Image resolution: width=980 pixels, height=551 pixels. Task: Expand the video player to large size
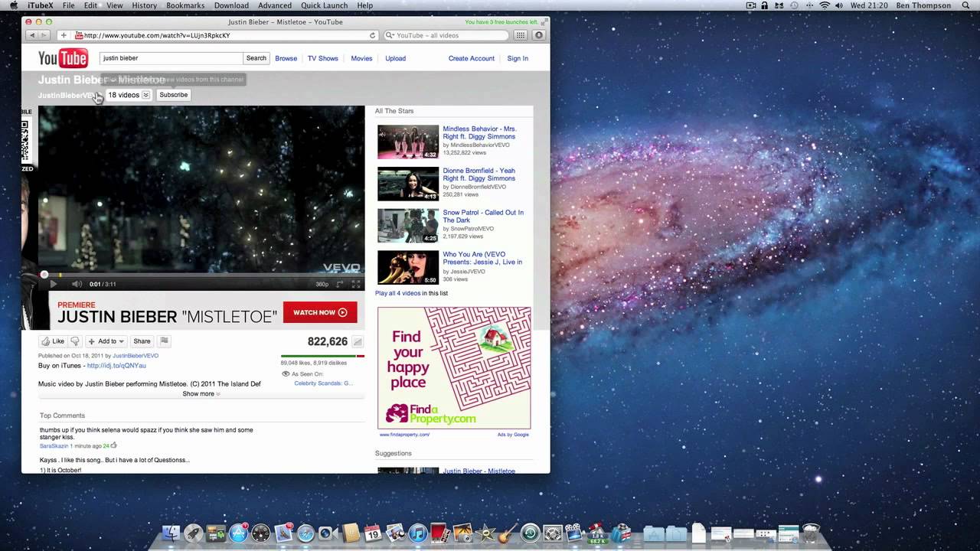tap(340, 284)
